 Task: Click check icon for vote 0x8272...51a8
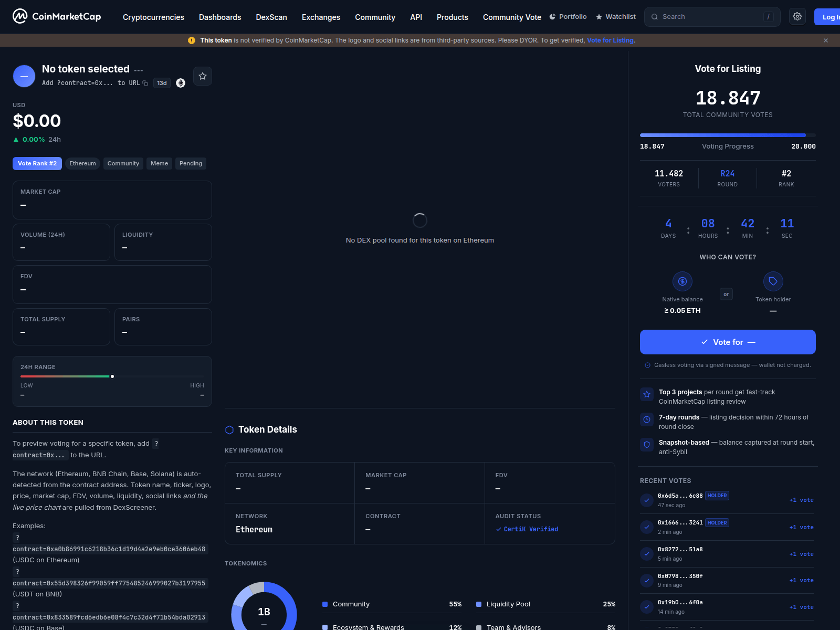click(647, 554)
